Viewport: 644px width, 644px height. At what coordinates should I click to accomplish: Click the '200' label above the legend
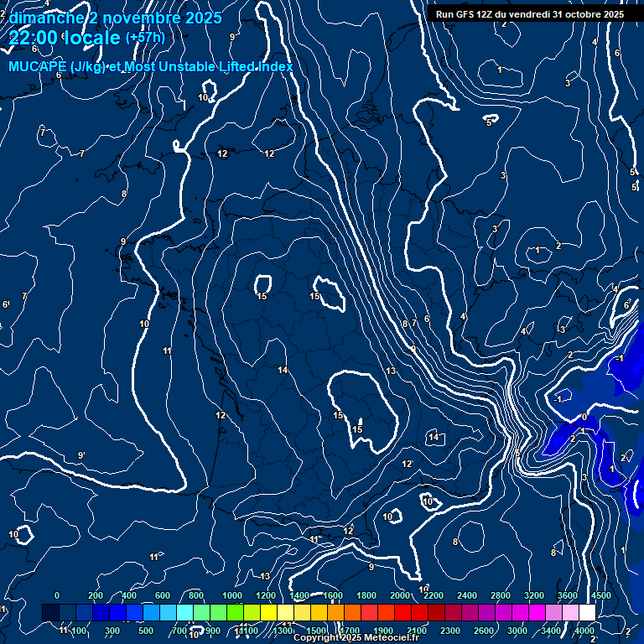(x=96, y=595)
